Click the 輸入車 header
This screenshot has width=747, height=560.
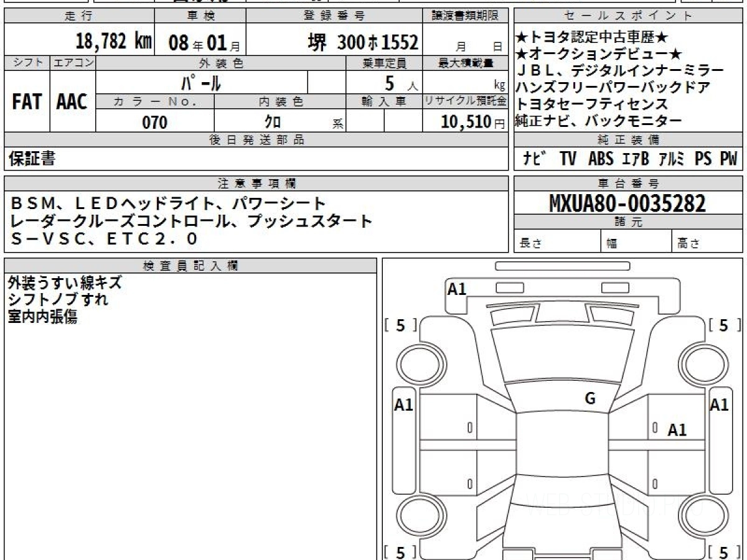point(385,101)
